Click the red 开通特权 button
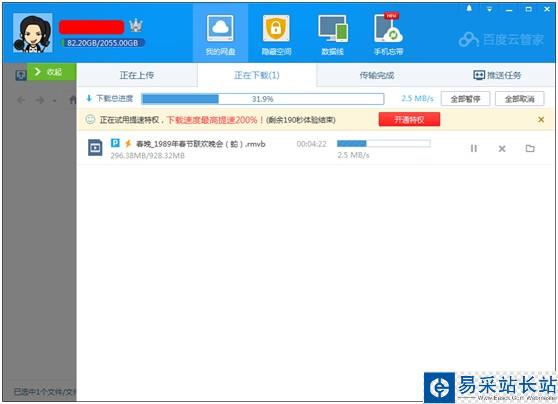558x404 pixels. coord(409,119)
